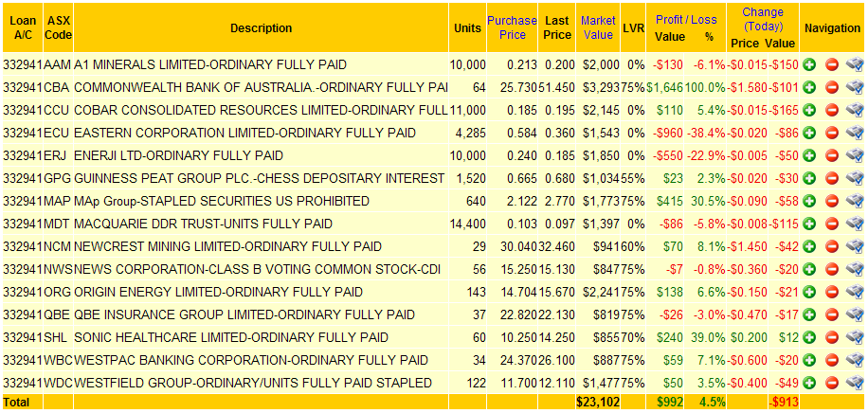Click the Profit / Loss header link
868x413 pixels.
686,20
